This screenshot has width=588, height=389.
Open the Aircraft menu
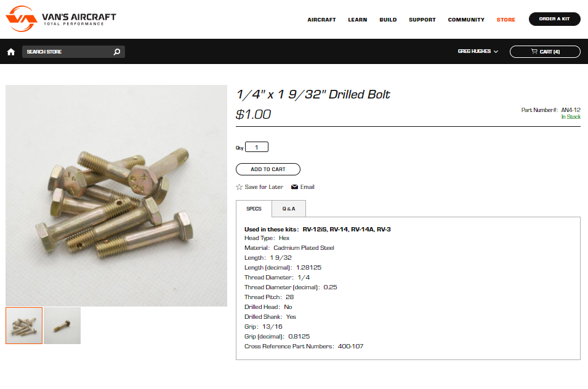321,20
